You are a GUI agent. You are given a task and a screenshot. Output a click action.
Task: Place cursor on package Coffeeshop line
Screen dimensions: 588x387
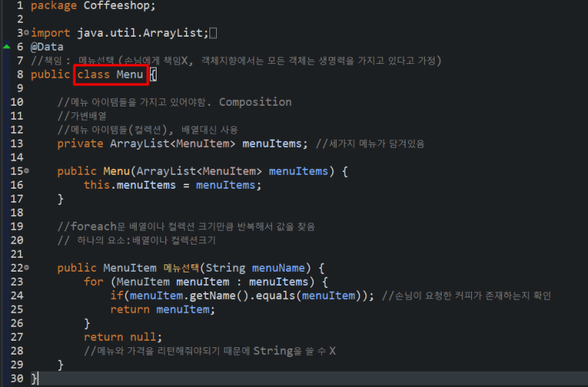pyautogui.click(x=93, y=6)
